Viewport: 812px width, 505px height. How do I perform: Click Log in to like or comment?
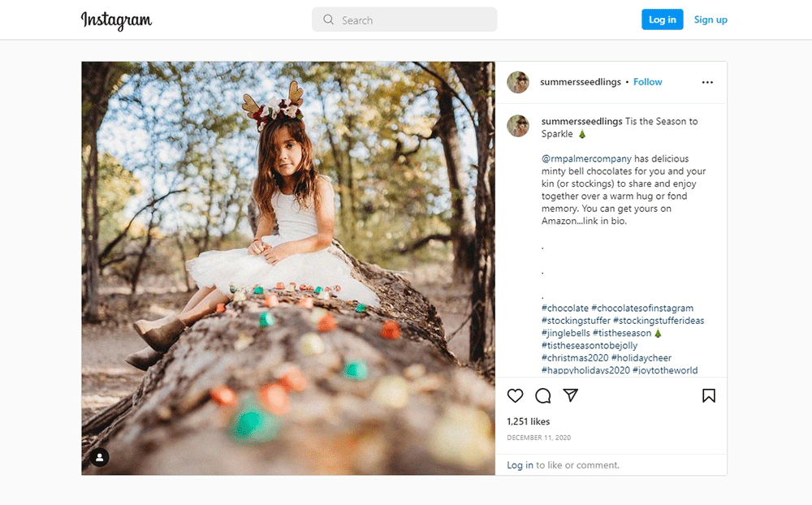(520, 465)
